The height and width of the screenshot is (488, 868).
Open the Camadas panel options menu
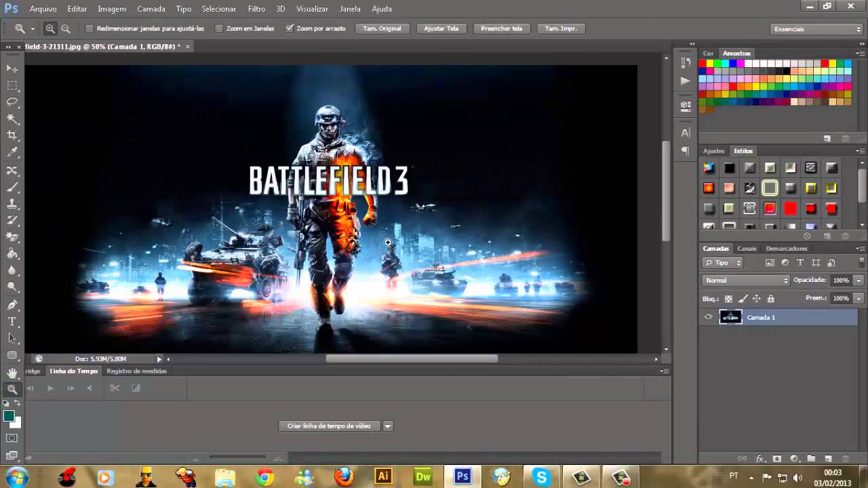click(x=861, y=249)
